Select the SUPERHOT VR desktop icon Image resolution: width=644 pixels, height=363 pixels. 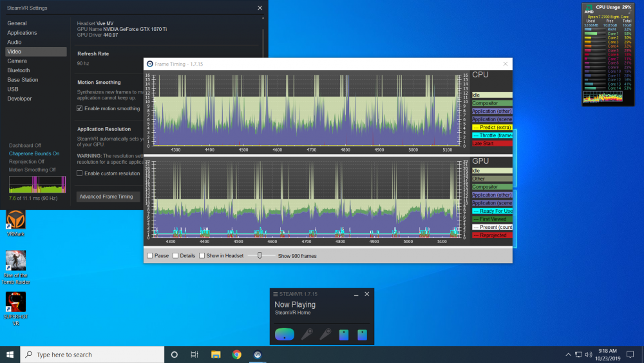coord(15,308)
